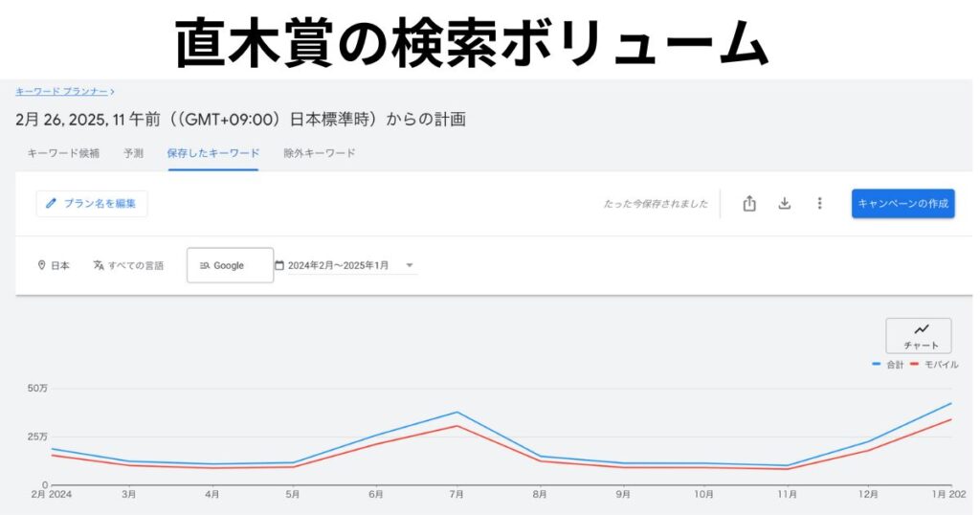
Task: Follow the キーワード プランナー breadcrumb link
Action: [61, 92]
